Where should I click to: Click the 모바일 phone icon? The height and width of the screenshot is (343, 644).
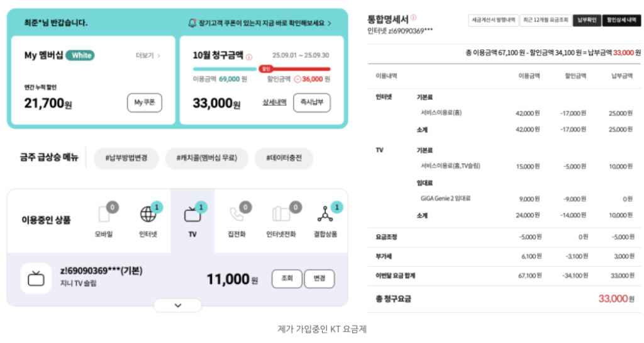(x=104, y=215)
